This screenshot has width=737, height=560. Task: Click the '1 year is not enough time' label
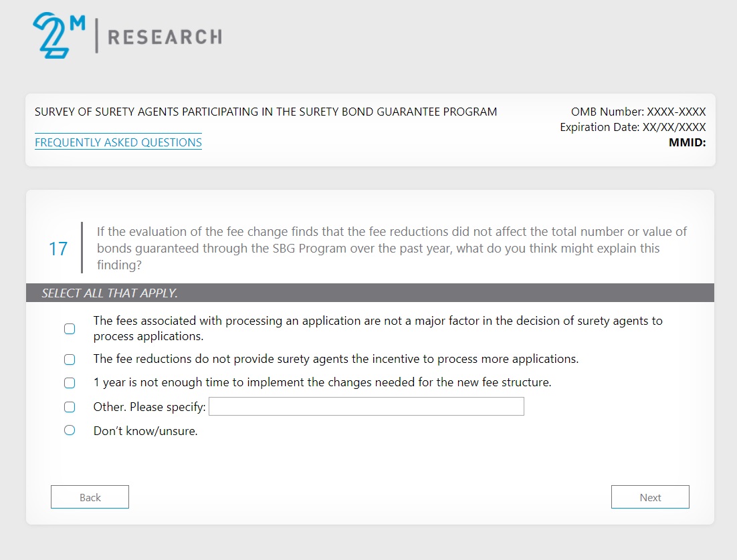[x=322, y=383]
